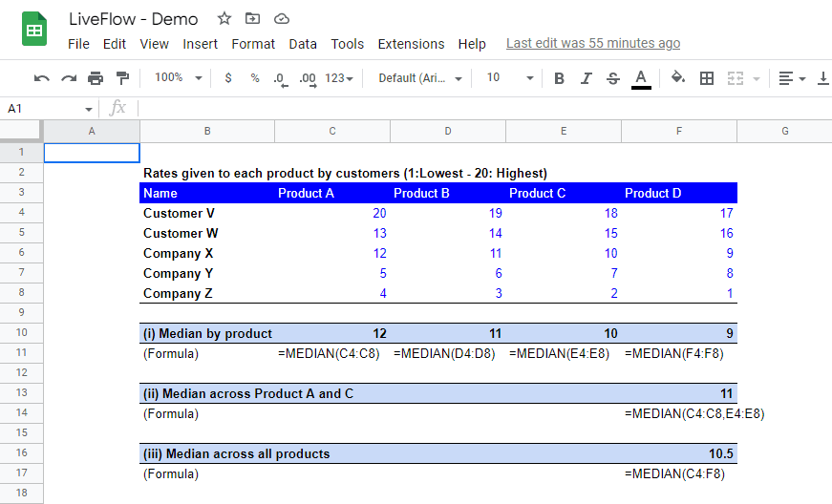Open the Format menu
This screenshot has width=832, height=504.
(253, 44)
